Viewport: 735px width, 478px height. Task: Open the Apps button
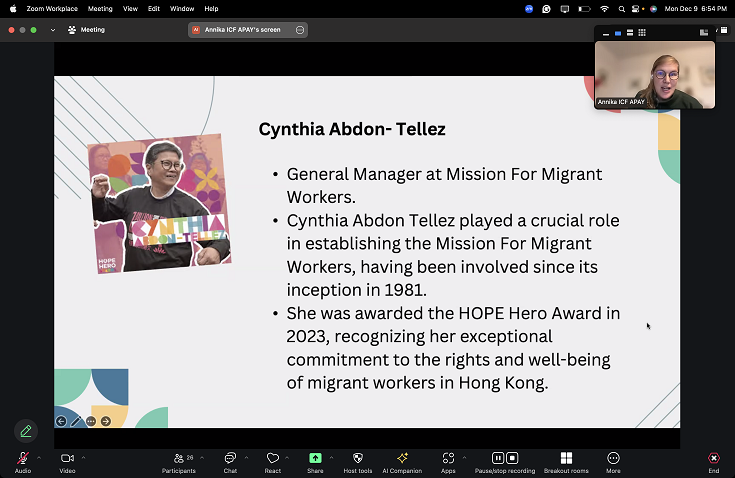pos(448,462)
